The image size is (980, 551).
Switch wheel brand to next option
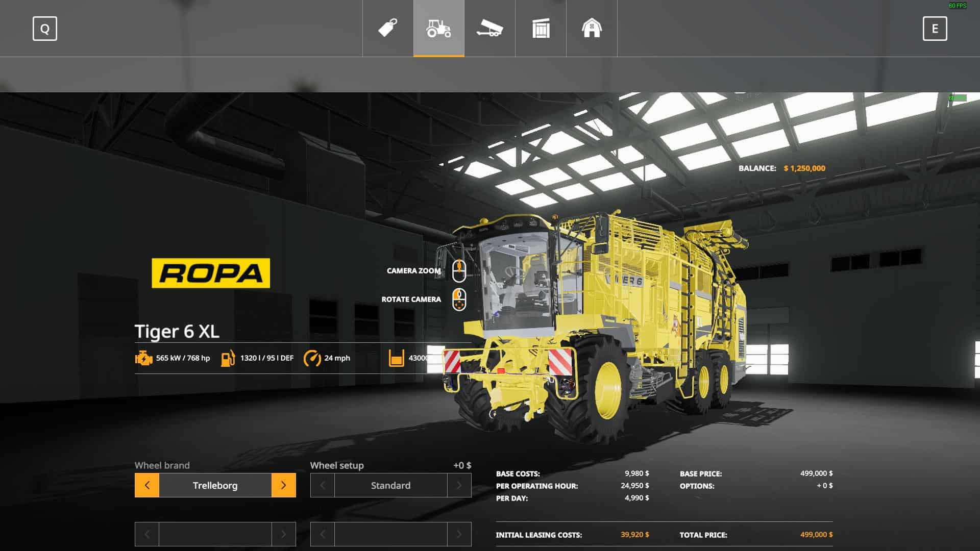pos(283,485)
